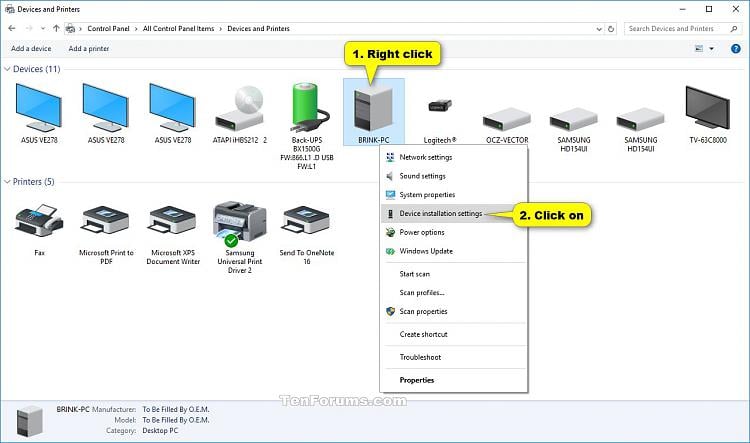Choose Scan profiles... from context menu
The image size is (750, 443).
coord(453,293)
